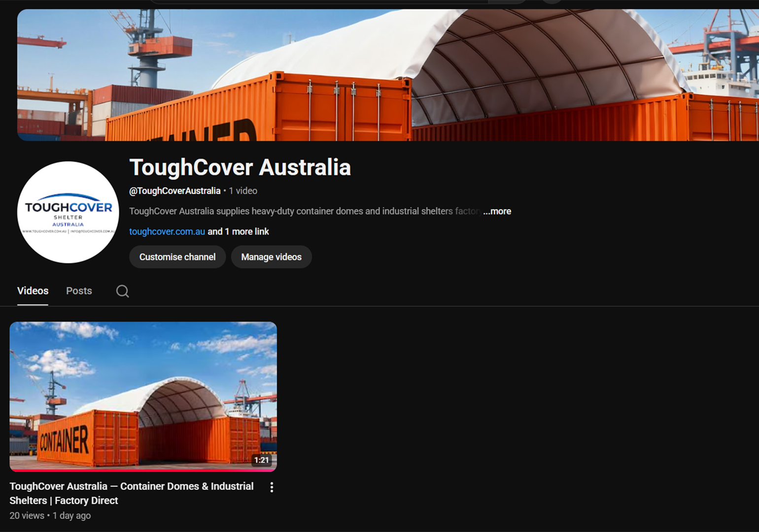Click the 1:21 duration badge
The width and height of the screenshot is (759, 532).
(262, 460)
